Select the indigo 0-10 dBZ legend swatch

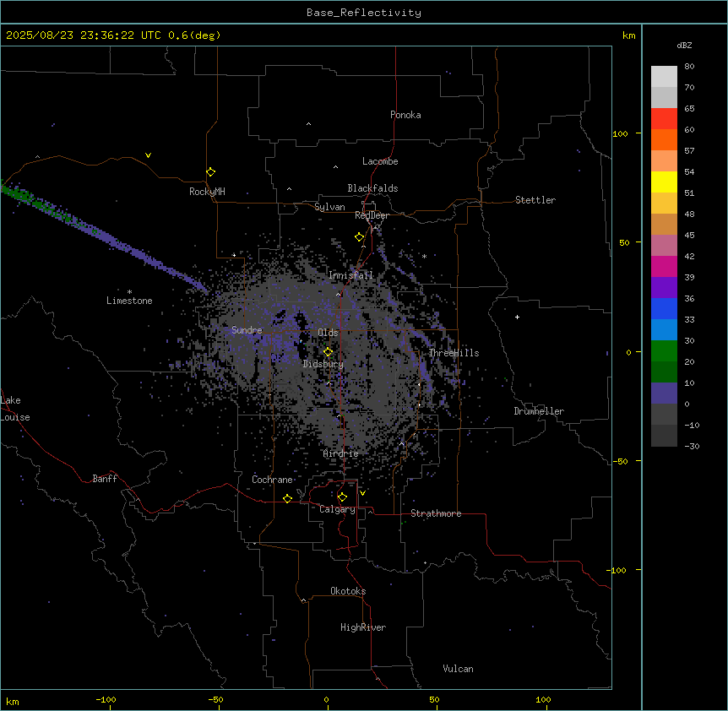pyautogui.click(x=664, y=393)
